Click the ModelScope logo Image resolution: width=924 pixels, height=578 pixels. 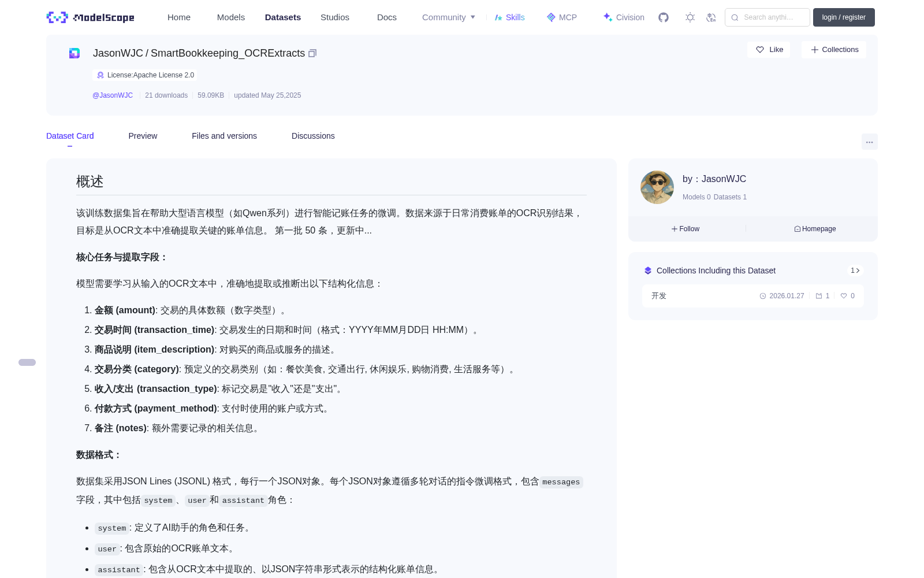(x=90, y=17)
